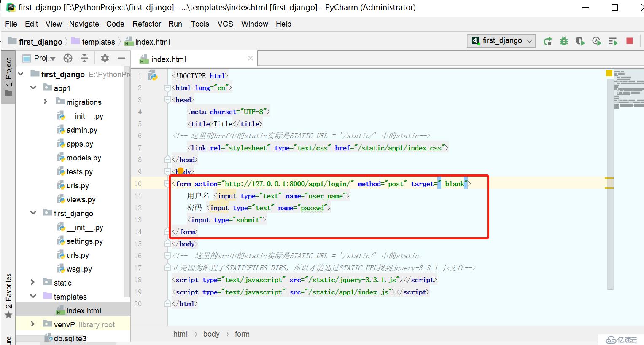Open the Code menu

click(115, 24)
